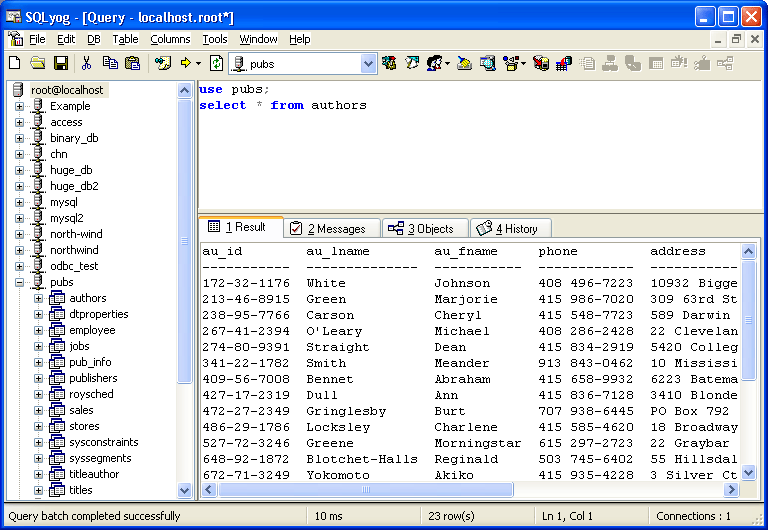
Task: Open the Tools menu
Action: [215, 39]
